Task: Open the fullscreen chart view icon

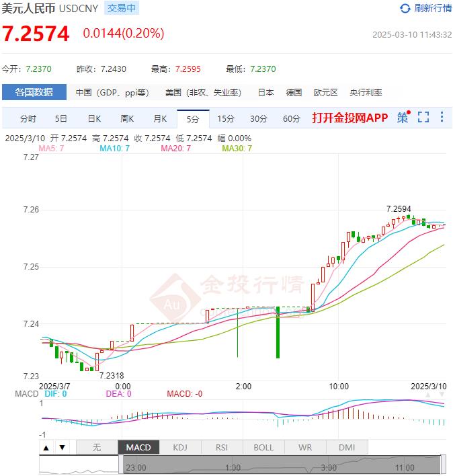Action: [423, 118]
